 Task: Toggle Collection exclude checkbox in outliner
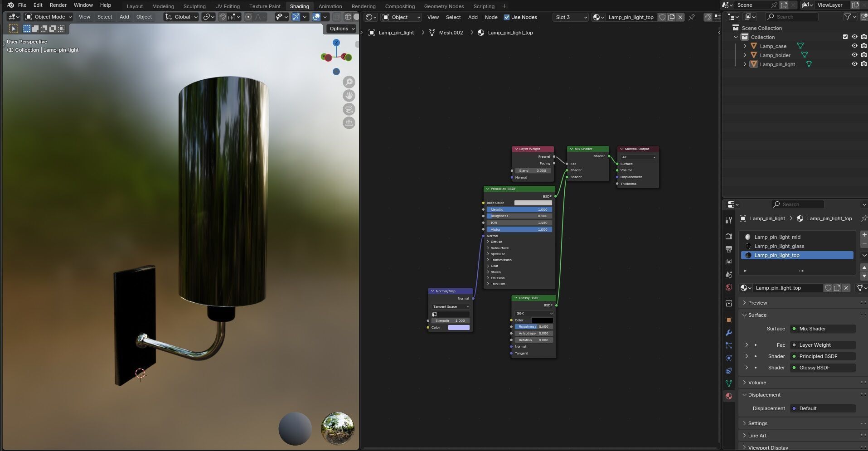845,37
